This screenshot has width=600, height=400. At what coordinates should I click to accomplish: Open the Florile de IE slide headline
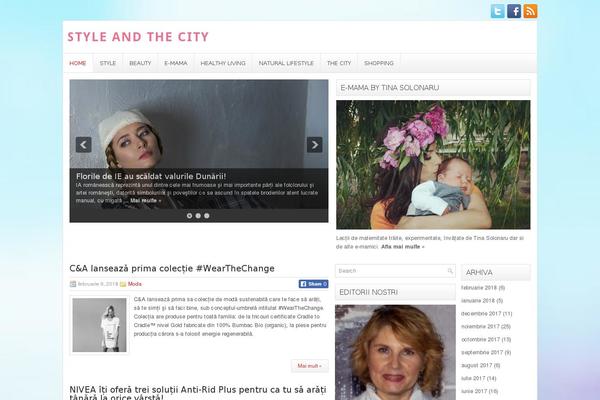(x=151, y=176)
